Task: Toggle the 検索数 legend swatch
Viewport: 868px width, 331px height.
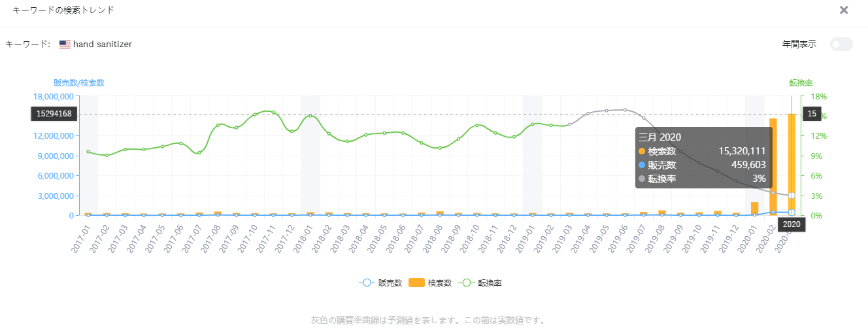Action: (416, 283)
